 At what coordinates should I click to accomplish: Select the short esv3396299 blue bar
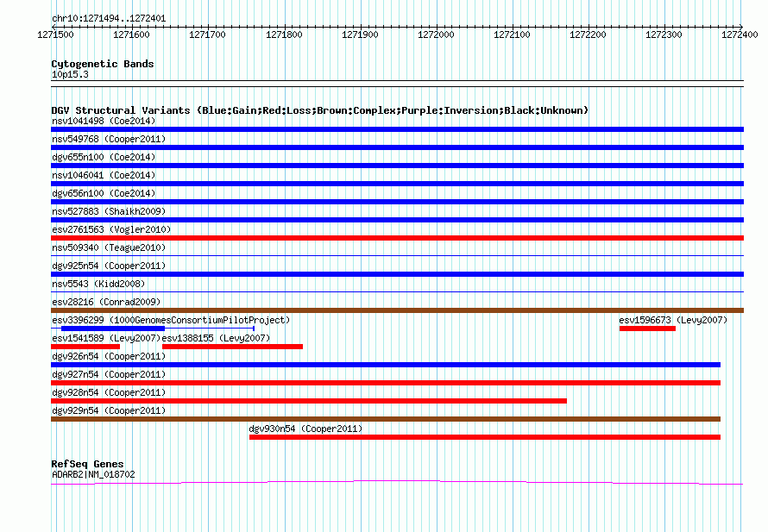(113, 329)
